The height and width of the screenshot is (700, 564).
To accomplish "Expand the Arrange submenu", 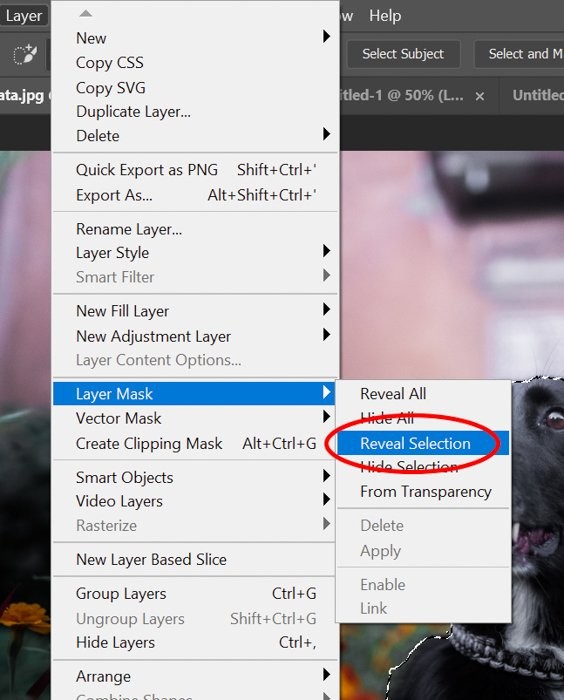I will click(x=194, y=676).
